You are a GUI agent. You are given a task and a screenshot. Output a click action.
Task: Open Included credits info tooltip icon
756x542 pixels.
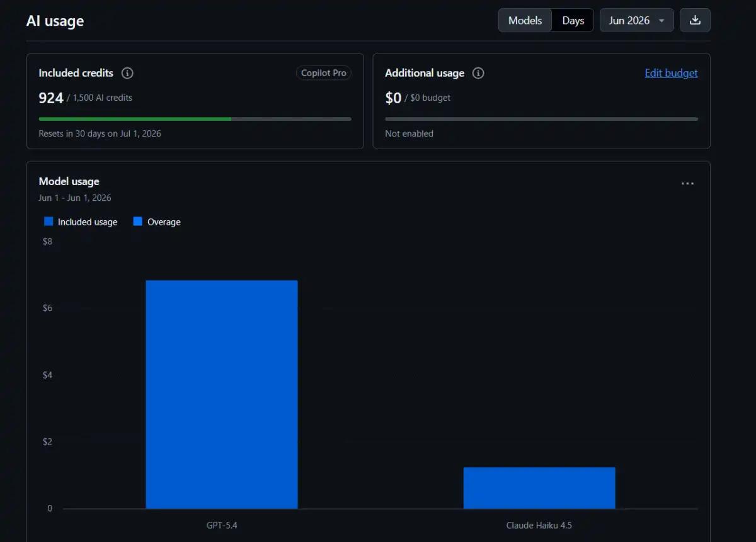127,73
